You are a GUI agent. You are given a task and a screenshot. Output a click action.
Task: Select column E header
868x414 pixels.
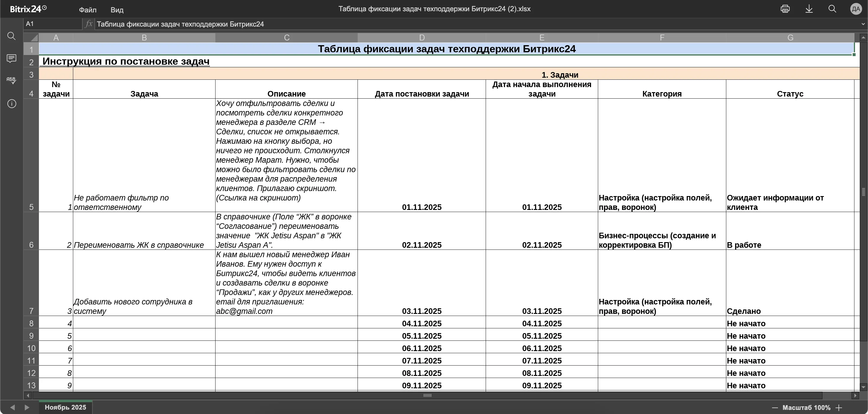542,38
